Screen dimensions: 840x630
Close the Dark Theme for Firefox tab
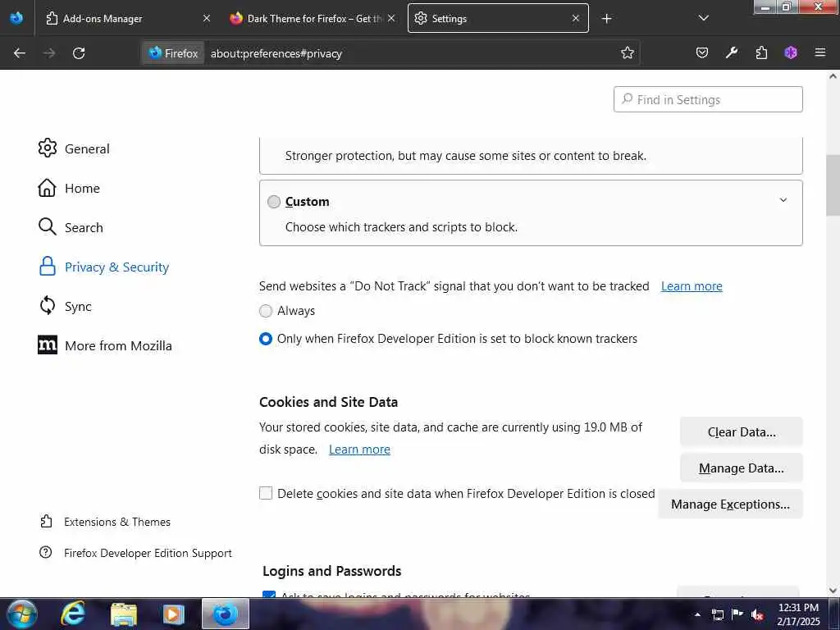coord(391,18)
